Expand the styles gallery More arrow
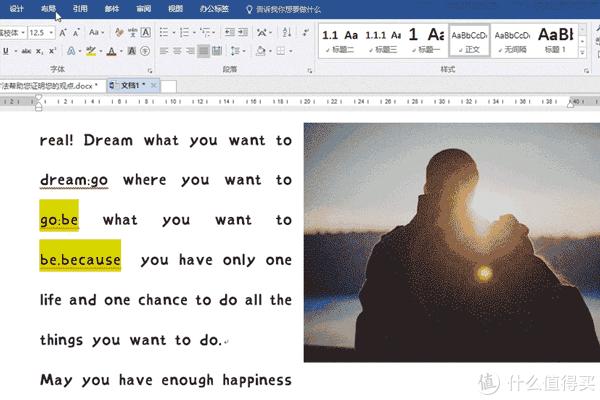The image size is (600, 400). (x=582, y=52)
